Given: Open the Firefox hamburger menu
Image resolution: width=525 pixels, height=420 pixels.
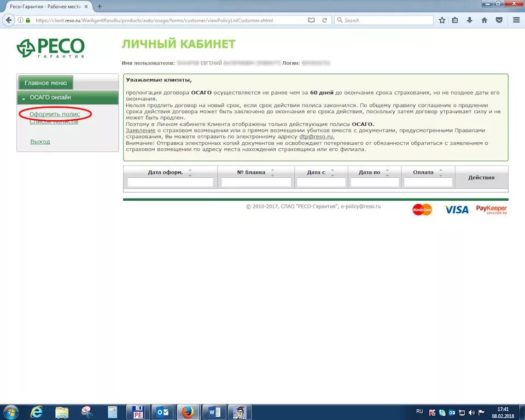Looking at the screenshot, I should tap(516, 20).
